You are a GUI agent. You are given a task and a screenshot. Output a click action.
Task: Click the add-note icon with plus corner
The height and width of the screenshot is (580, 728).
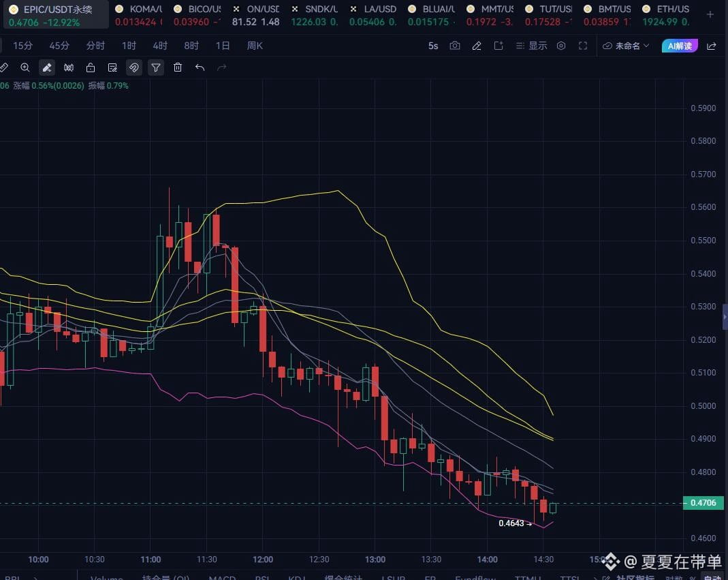point(498,46)
